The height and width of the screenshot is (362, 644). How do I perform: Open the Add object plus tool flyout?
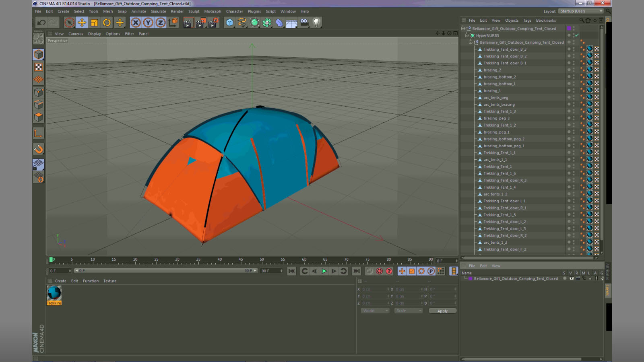[120, 23]
